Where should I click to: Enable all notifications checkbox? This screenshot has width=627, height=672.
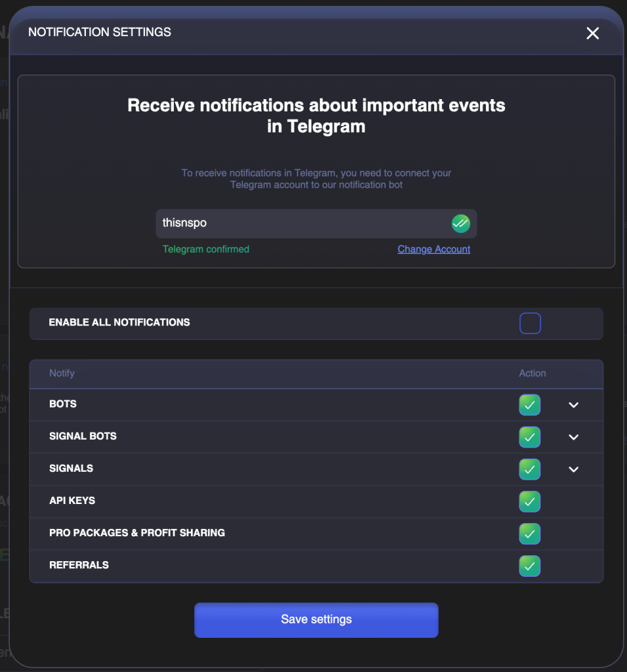tap(530, 324)
